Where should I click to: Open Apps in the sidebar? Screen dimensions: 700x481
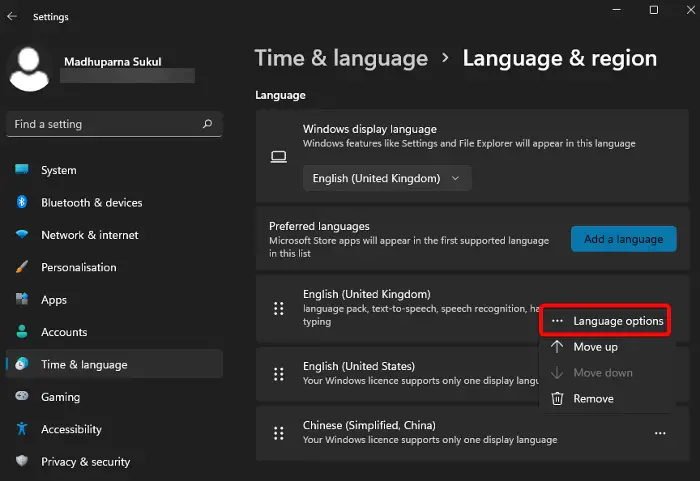point(114,300)
